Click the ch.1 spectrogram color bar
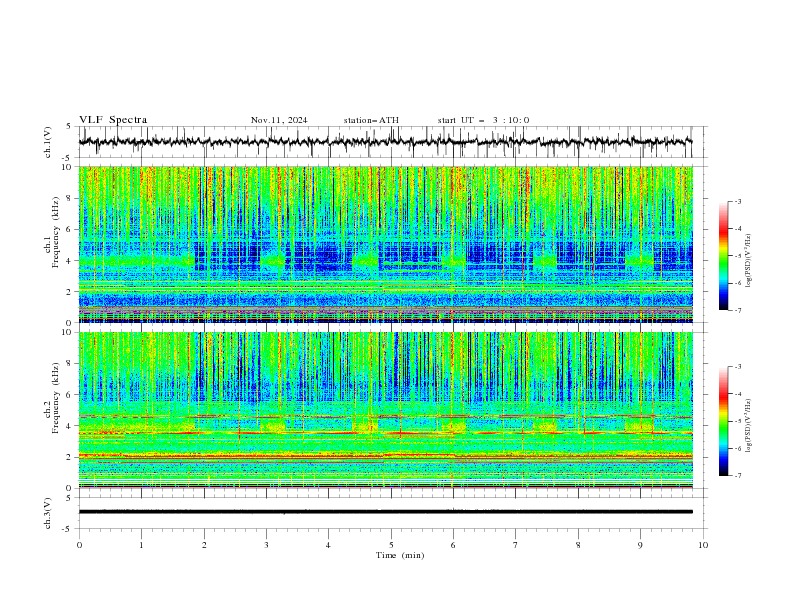The image size is (792, 612). (723, 256)
